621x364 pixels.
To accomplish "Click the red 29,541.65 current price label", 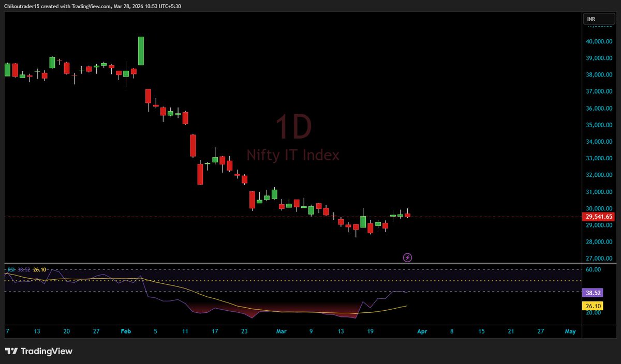I will [599, 217].
